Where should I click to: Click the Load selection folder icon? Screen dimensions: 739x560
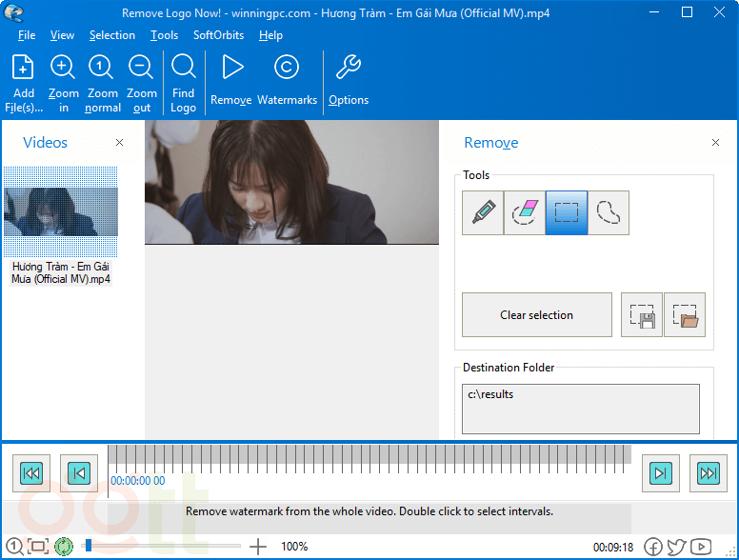point(685,314)
